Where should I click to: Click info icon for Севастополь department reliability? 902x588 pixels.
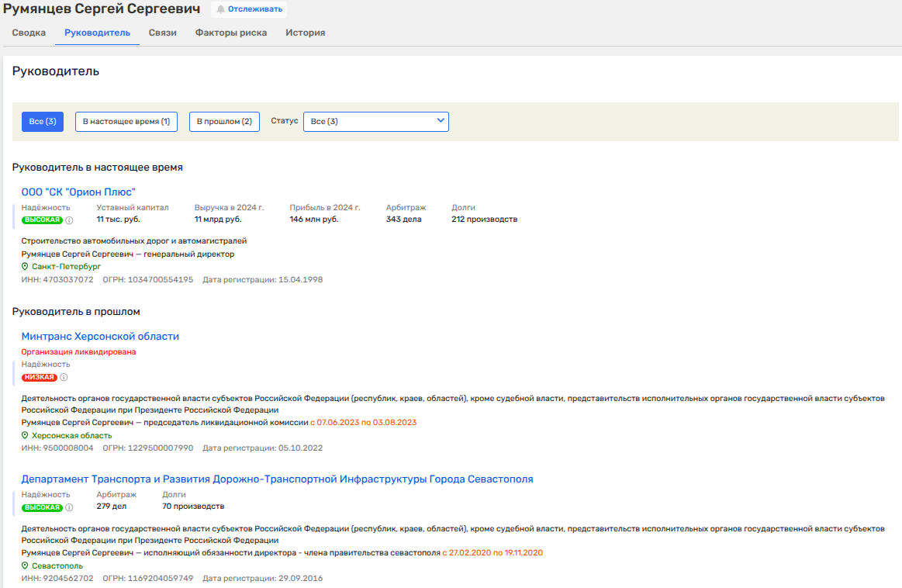coord(69,508)
